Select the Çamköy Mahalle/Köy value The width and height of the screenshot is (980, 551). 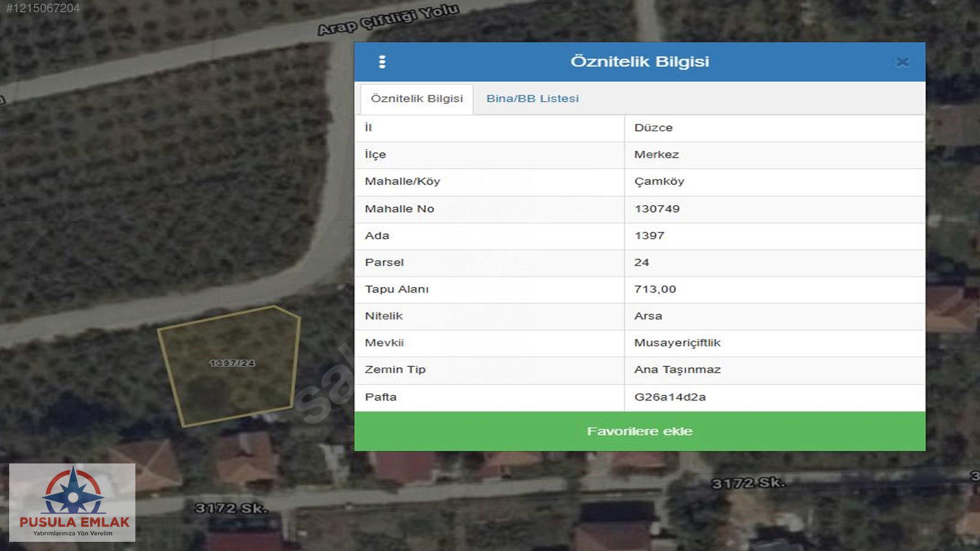659,182
